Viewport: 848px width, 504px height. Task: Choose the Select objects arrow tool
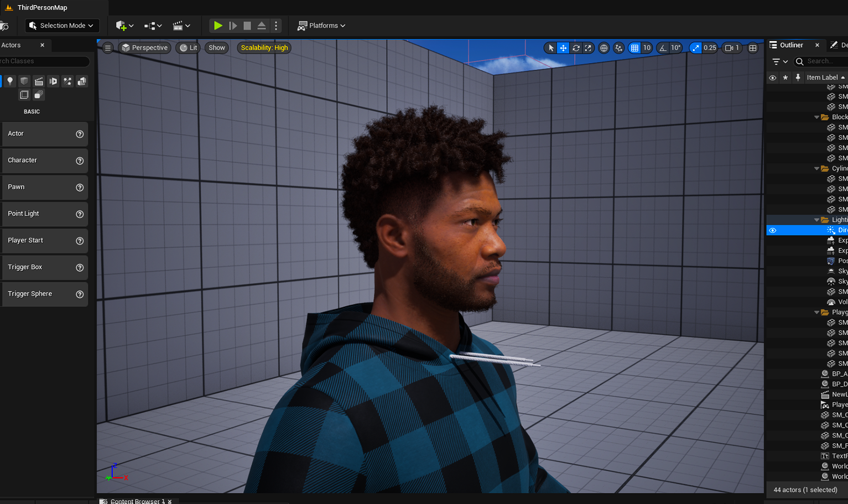[551, 48]
